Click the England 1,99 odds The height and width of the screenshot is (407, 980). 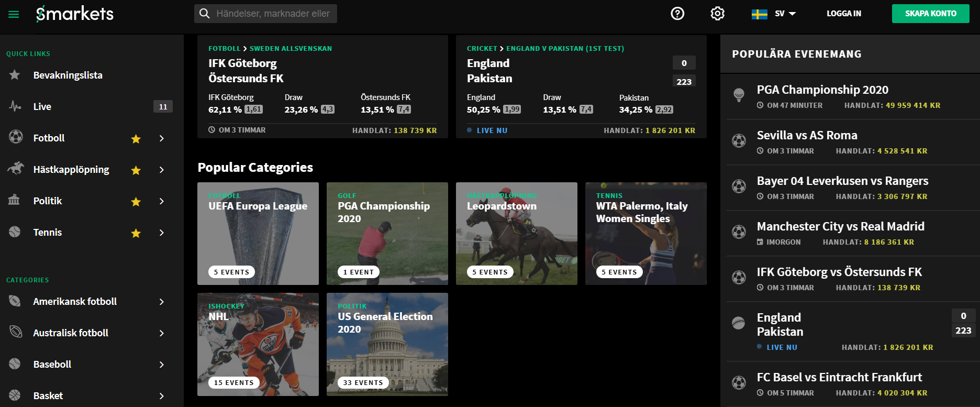click(512, 109)
